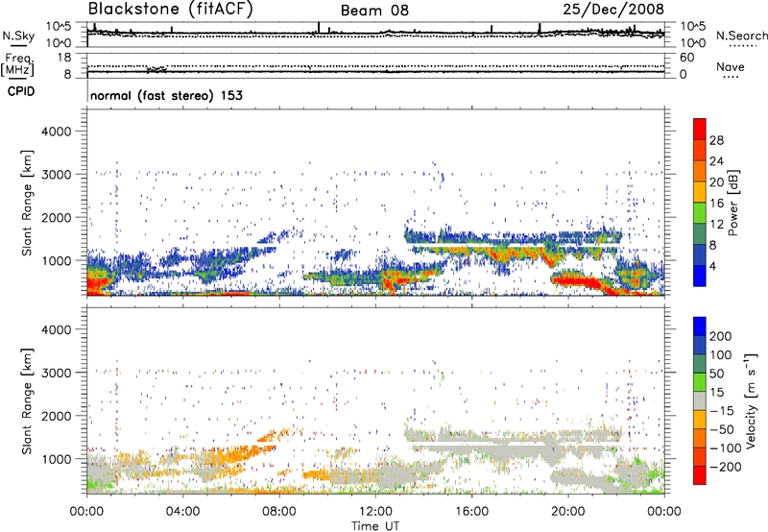Screen dimensions: 768x532
Task: Click the "60" Nave tick label
Action: (x=686, y=58)
